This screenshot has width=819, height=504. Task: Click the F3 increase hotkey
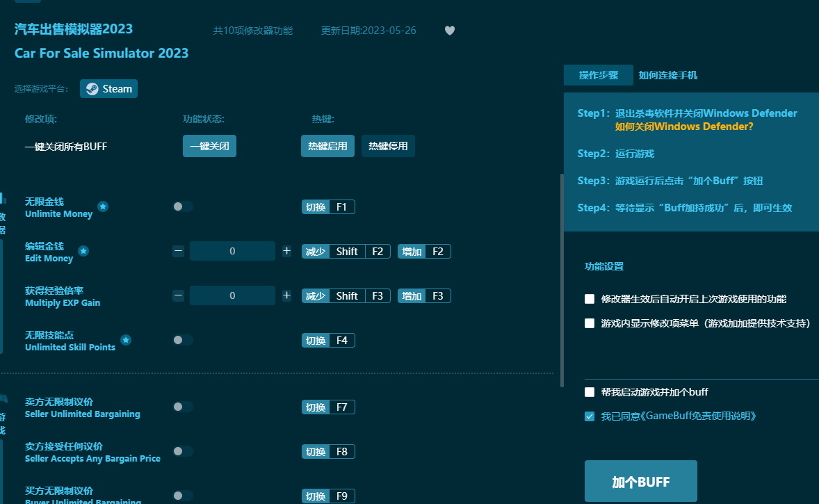coord(424,295)
